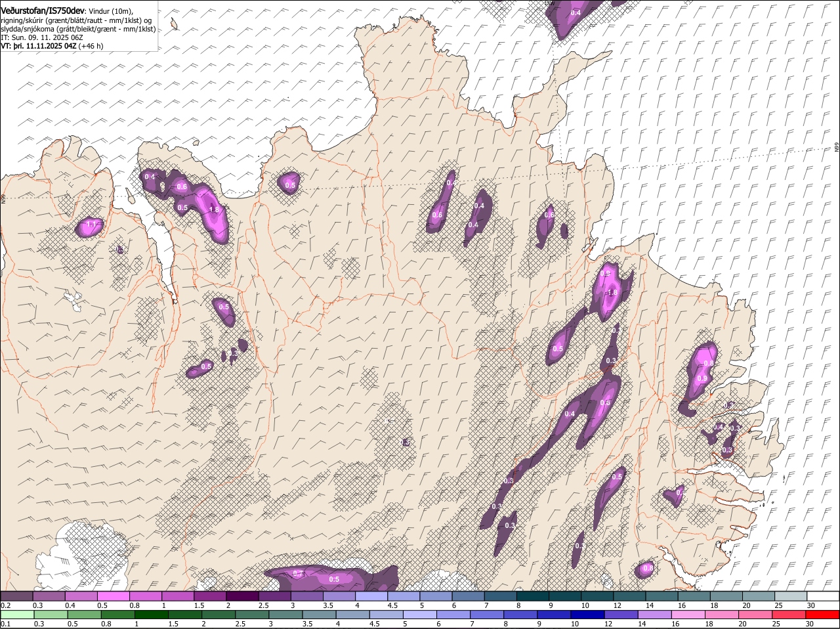840x629 pixels.
Task: Click the 'N99' latitude label on the right edge
Action: 837,148
